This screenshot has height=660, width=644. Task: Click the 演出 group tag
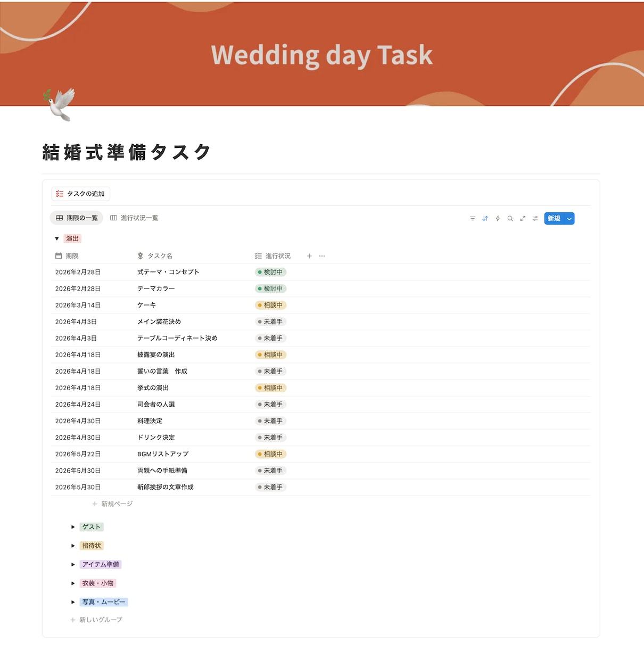[72, 238]
